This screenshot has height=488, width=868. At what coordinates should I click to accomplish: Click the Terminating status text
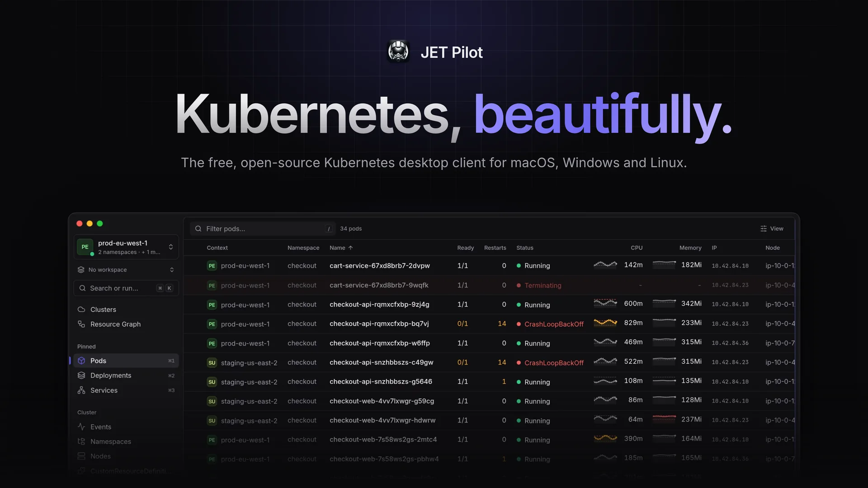click(x=542, y=286)
